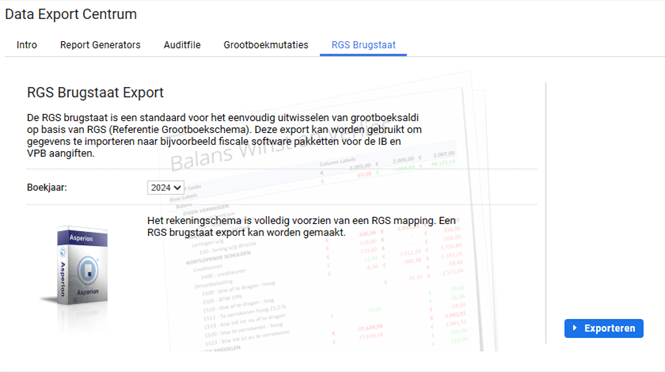
Task: Open the Boekjaar 2024 dropdown
Action: tap(165, 187)
